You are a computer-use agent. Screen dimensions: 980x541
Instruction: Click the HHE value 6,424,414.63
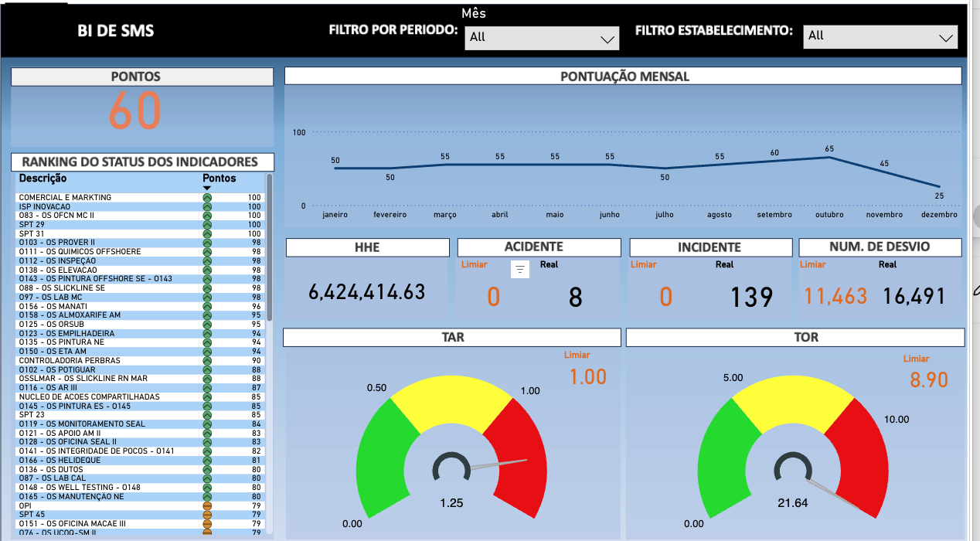(367, 291)
